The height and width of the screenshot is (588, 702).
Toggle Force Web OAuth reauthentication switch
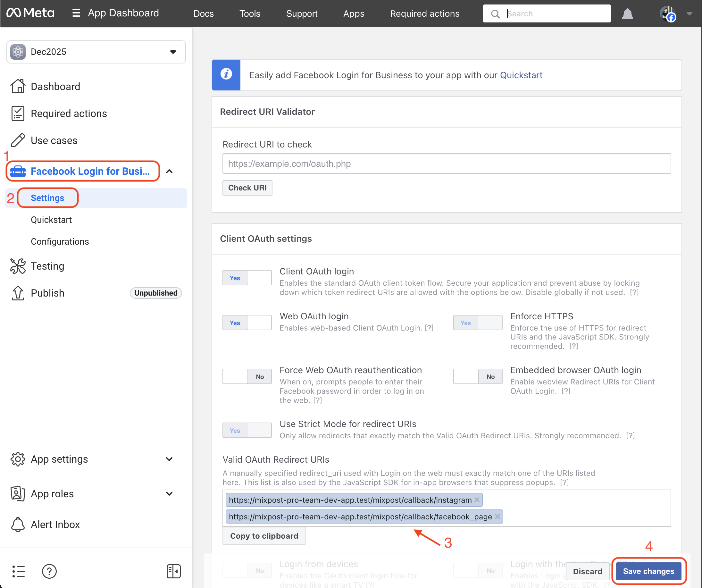point(247,376)
